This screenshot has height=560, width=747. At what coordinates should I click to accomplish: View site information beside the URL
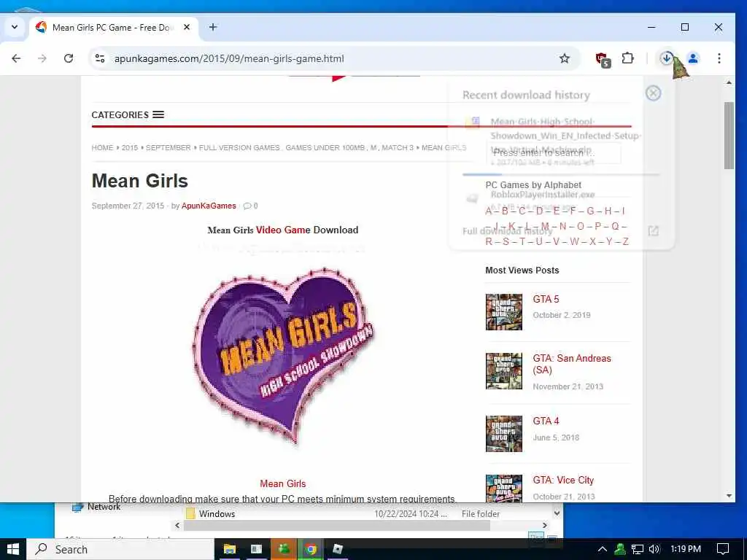point(99,58)
